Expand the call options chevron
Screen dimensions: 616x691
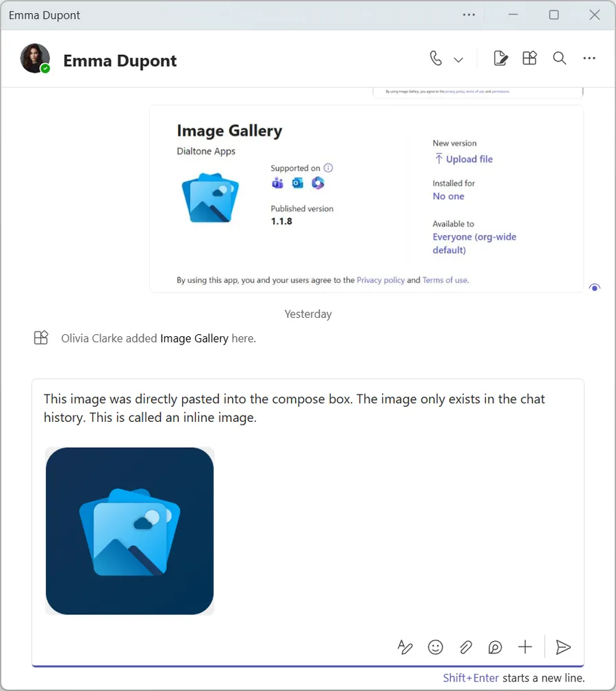tap(459, 60)
